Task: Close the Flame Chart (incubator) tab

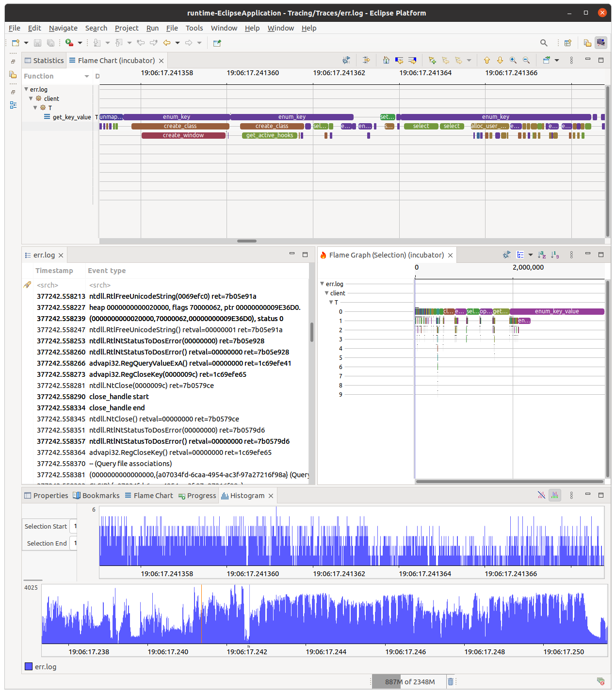Action: [x=162, y=61]
